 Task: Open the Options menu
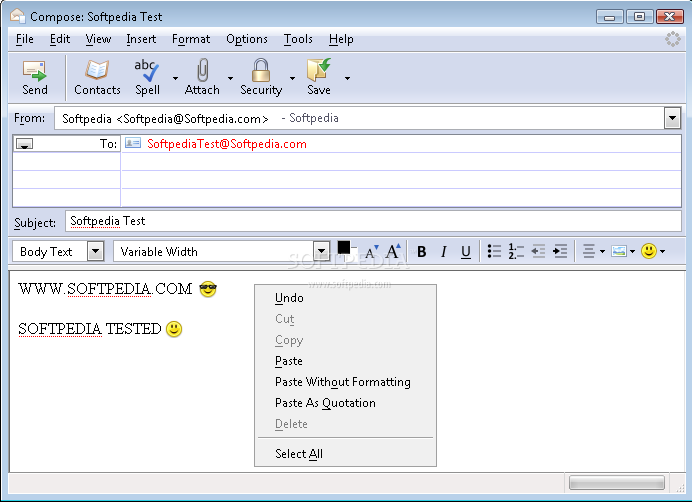click(x=247, y=39)
